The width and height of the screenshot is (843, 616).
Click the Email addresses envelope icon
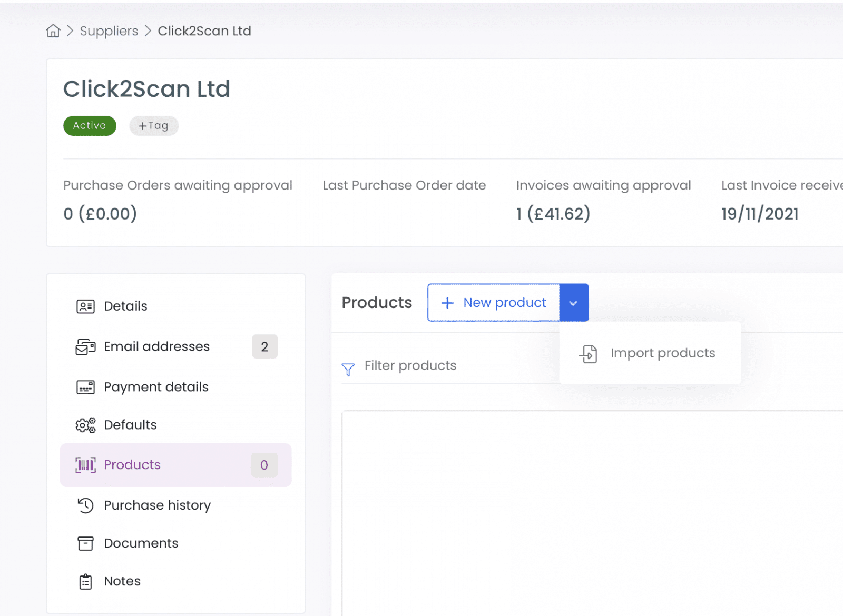[x=85, y=347]
